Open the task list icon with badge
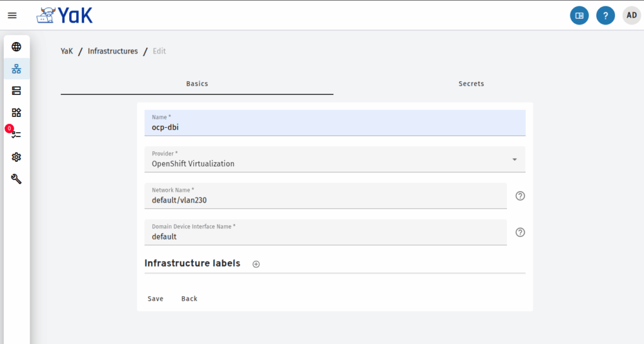644x344 pixels. (16, 135)
